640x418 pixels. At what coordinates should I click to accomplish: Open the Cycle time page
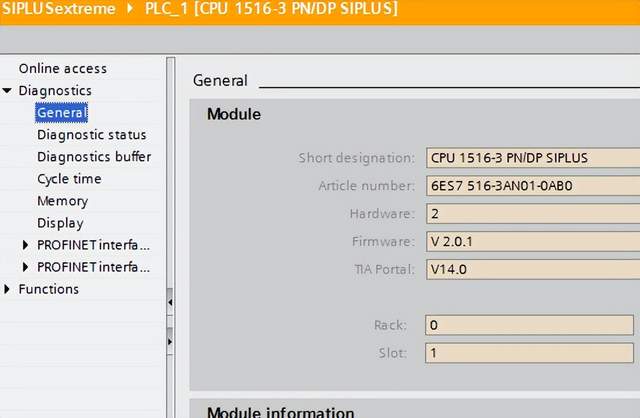point(69,179)
